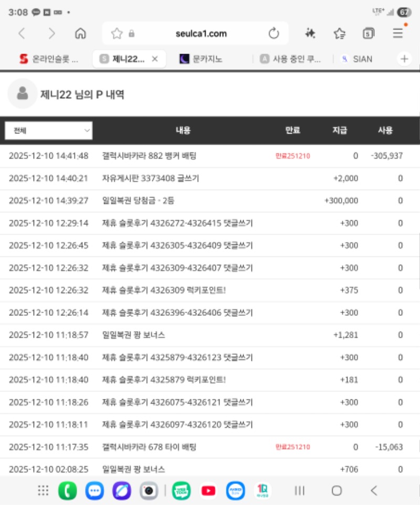Switch to the 문카지노 tab
Image resolution: width=420 pixels, height=505 pixels.
pyautogui.click(x=205, y=59)
